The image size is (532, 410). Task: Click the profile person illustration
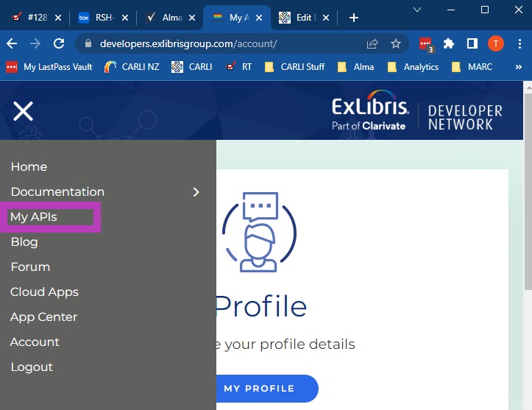(x=260, y=232)
